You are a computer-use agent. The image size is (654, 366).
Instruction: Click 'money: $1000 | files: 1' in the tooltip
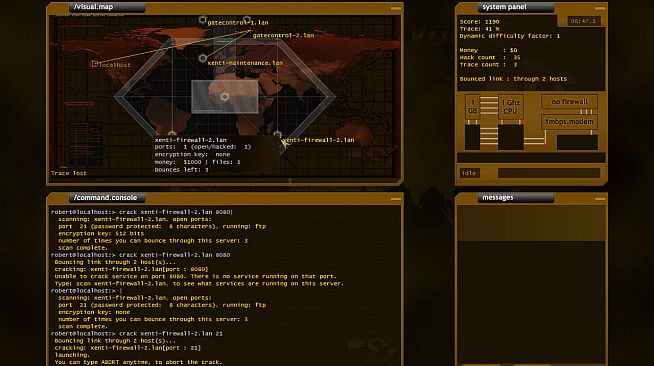pos(197,162)
